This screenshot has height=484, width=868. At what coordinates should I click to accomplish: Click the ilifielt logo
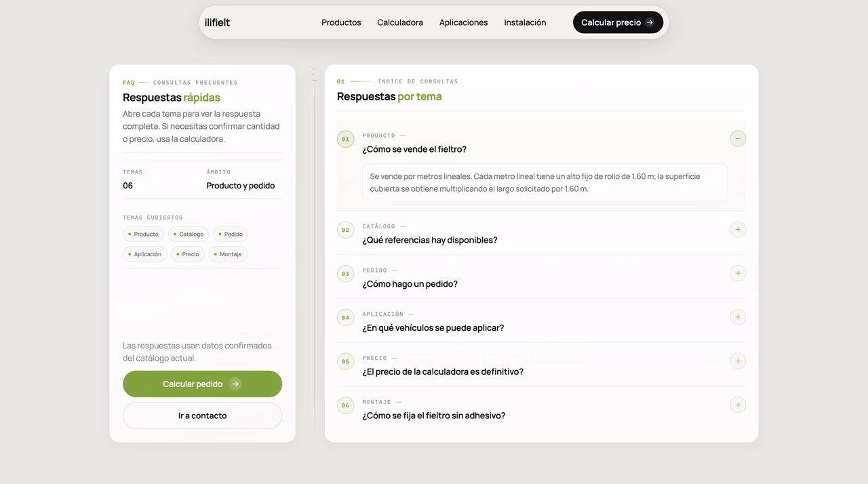point(218,22)
